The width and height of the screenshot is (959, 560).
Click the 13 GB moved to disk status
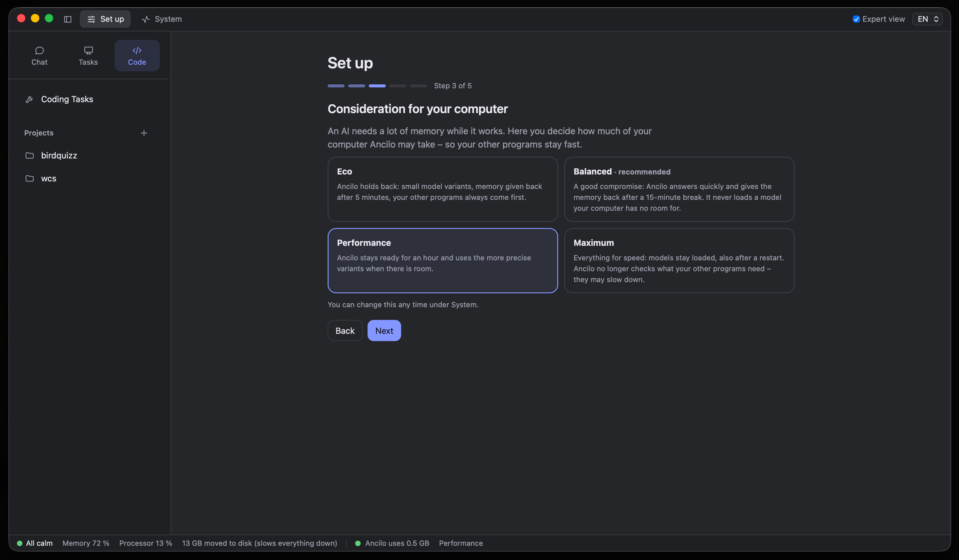[259, 543]
